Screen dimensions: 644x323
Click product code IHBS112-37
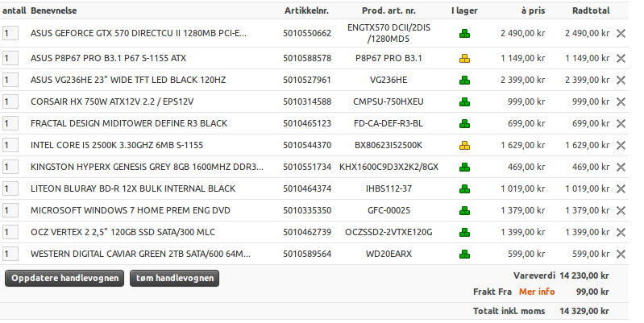[388, 188]
